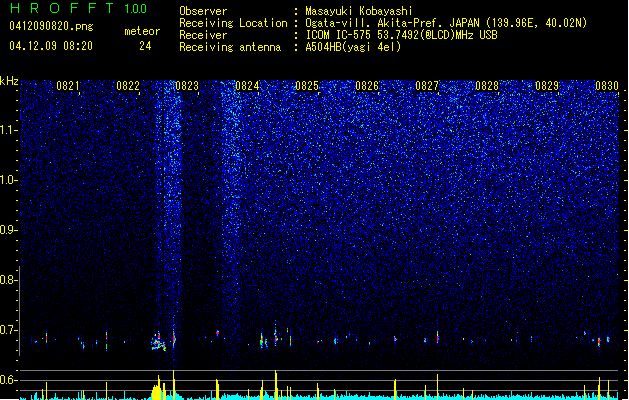The height and width of the screenshot is (400, 629).
Task: Click the tallest yellow intensity spike near 0823
Action: (173, 385)
